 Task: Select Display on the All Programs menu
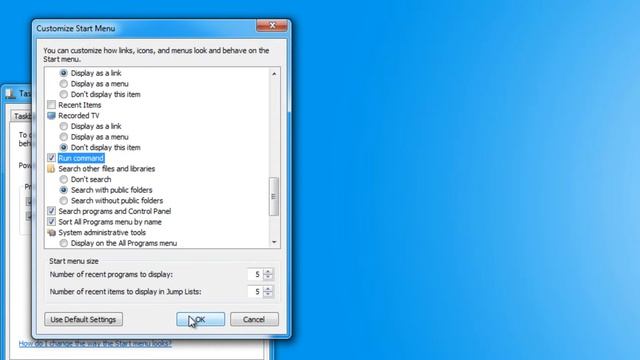(64, 243)
